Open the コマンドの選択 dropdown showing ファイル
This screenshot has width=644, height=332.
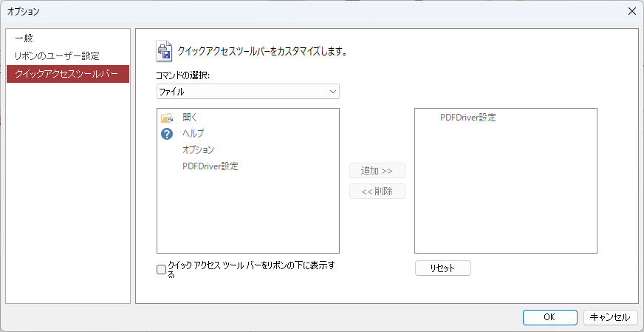pos(248,92)
